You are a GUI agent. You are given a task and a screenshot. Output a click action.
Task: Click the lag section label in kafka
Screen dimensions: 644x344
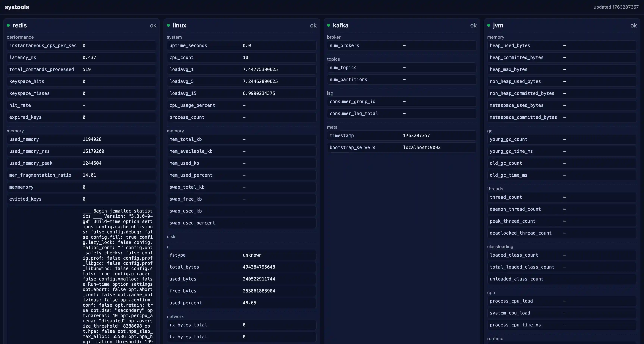coord(330,93)
